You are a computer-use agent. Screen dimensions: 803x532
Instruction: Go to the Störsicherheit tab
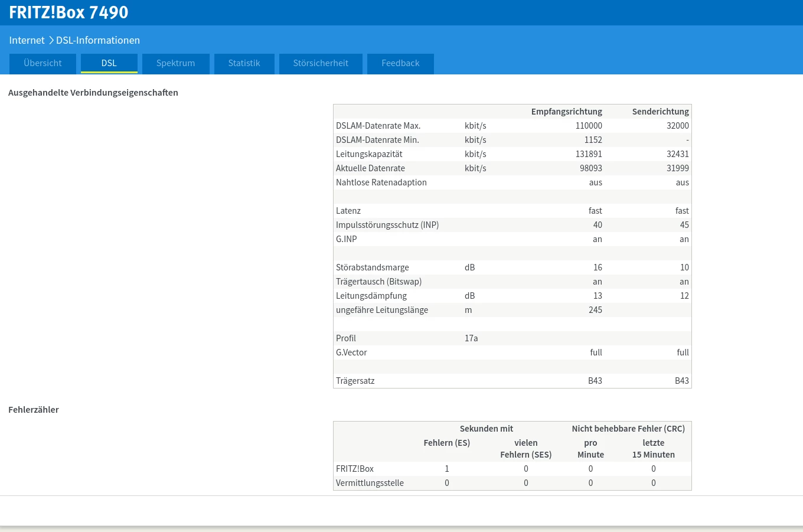click(321, 63)
